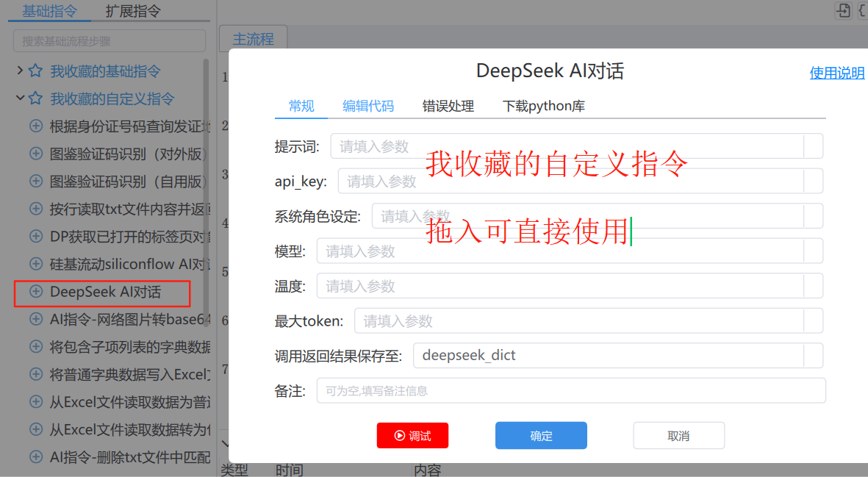Open the 错误处理 tab
The image size is (868, 477).
pos(448,106)
